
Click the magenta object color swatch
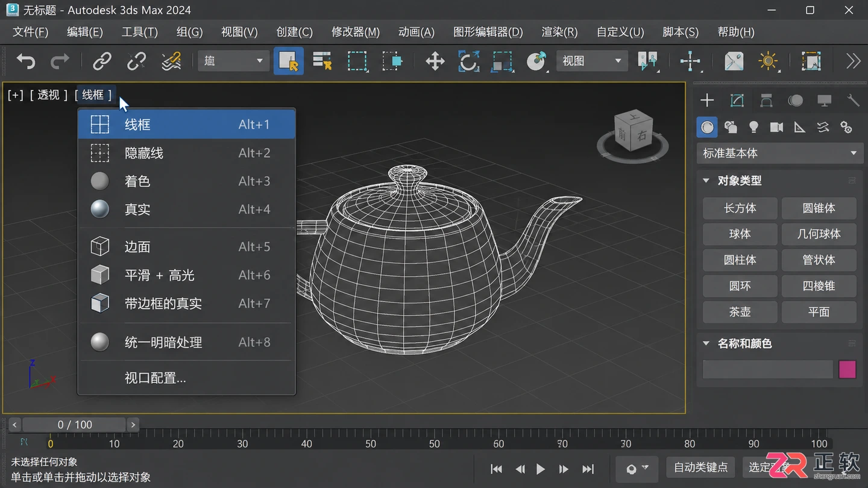point(848,369)
